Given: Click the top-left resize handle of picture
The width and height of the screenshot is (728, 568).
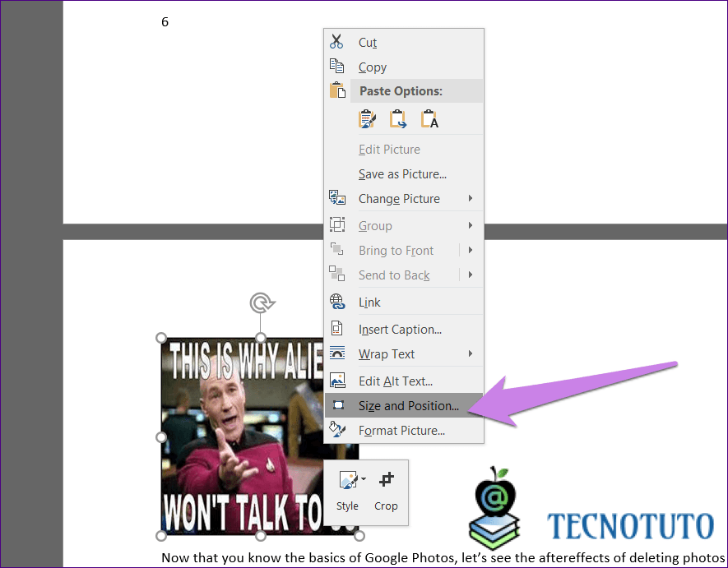Looking at the screenshot, I should 161,338.
